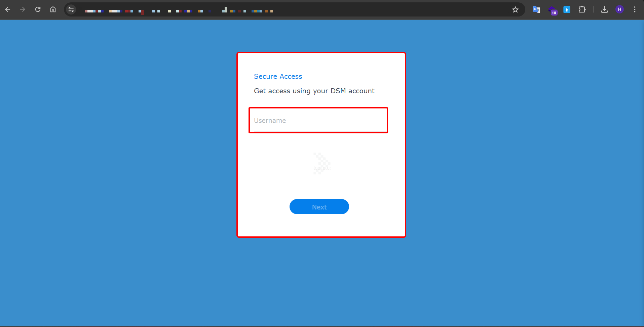Click the forward navigation arrow
The image size is (644, 327).
click(23, 9)
